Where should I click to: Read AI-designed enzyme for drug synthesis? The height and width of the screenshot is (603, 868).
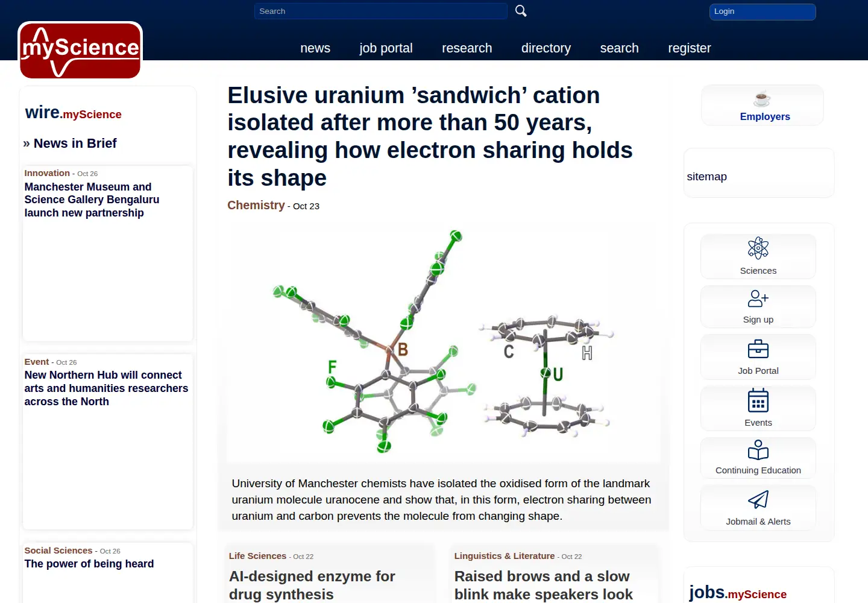point(312,585)
